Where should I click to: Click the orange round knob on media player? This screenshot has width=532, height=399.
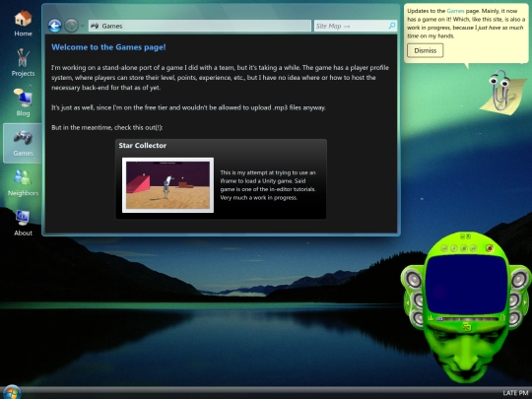490,248
